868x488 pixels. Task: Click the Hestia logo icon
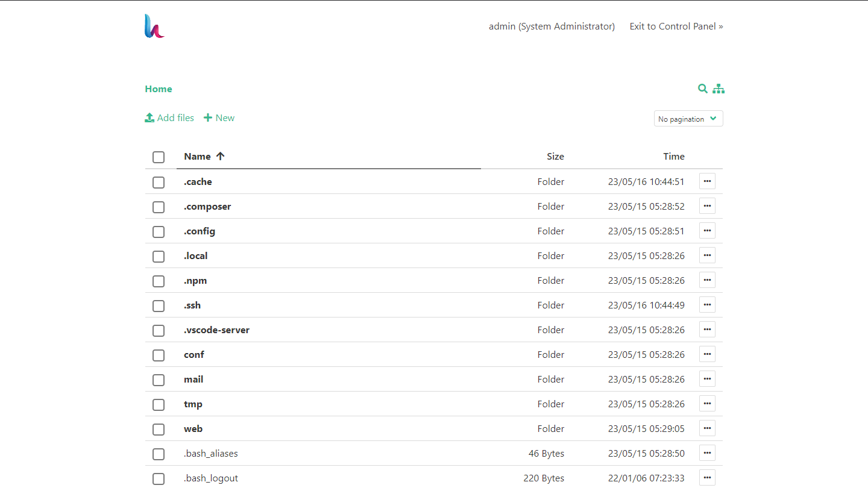pos(154,27)
